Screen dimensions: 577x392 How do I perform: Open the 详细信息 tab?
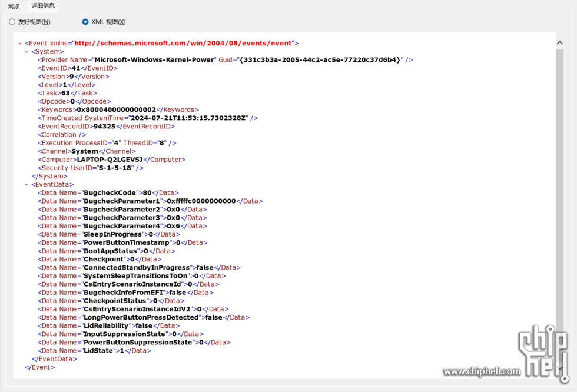pos(43,6)
